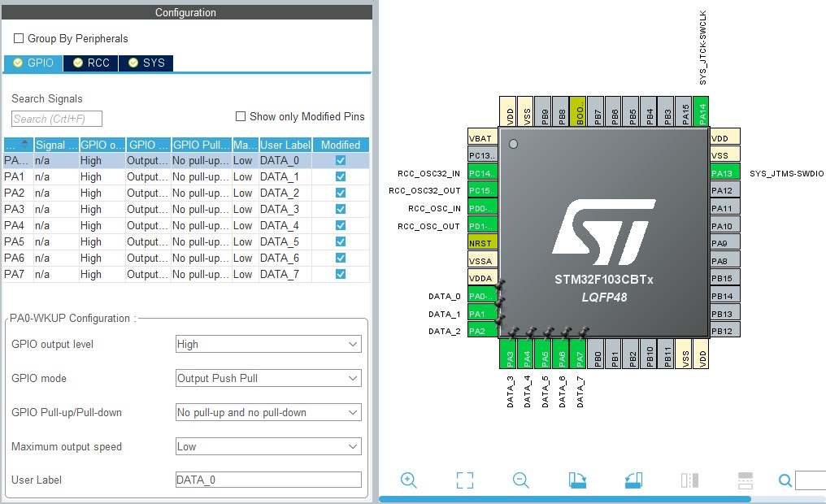The width and height of the screenshot is (826, 504).
Task: Toggle Modified checkbox for PA7 row
Action: click(341, 275)
